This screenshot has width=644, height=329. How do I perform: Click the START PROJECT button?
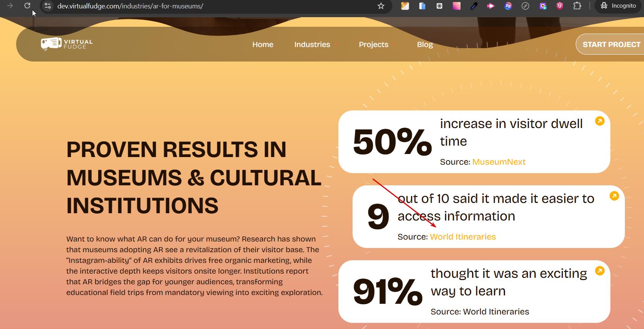610,44
